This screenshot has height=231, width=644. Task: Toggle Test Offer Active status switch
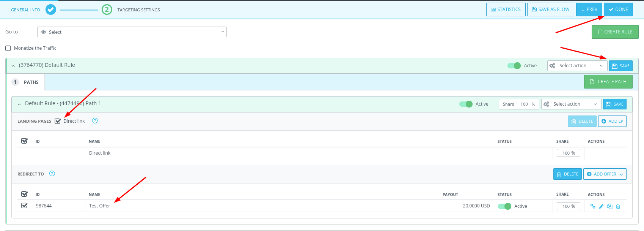504,206
